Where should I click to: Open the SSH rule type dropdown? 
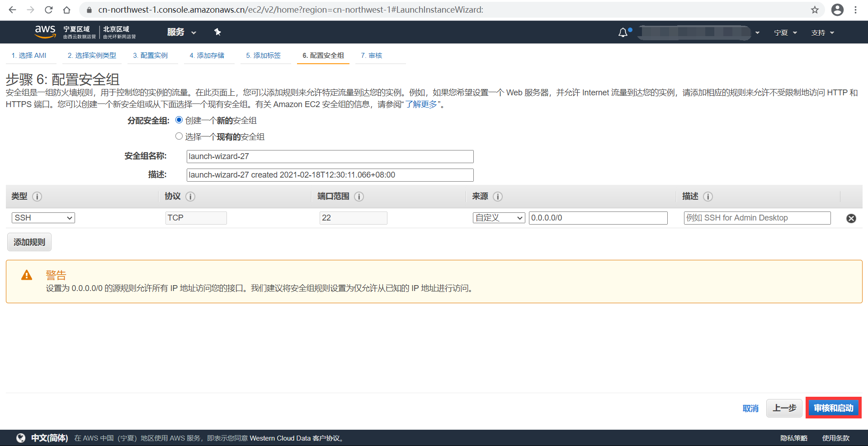click(43, 217)
